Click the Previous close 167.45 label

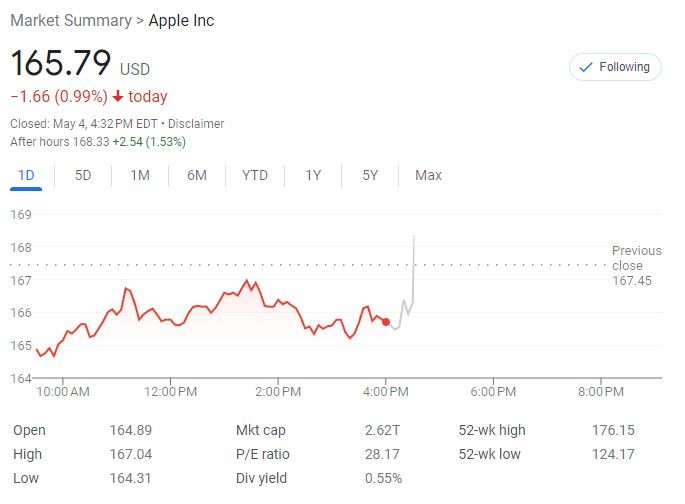[636, 266]
